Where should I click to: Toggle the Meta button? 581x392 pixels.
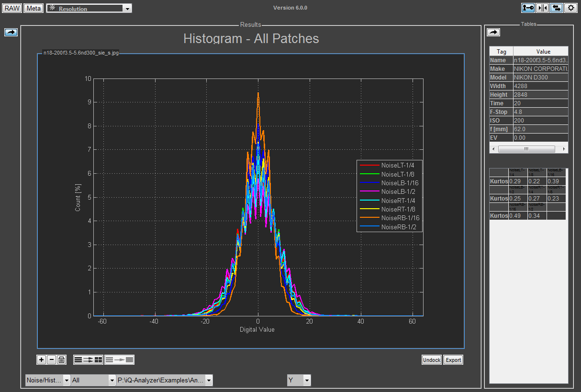tap(34, 8)
